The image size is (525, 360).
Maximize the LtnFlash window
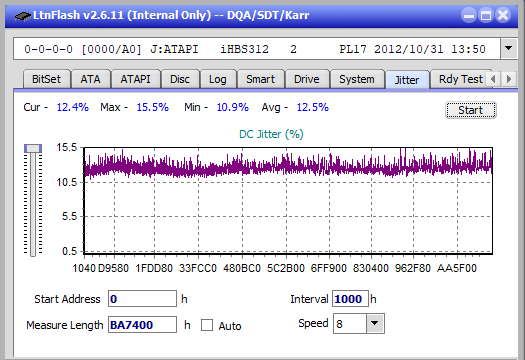[x=486, y=15]
